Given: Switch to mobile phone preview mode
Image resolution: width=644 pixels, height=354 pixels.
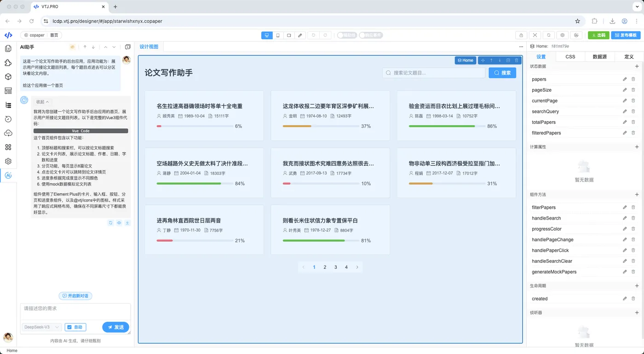Looking at the screenshot, I should pos(278,35).
